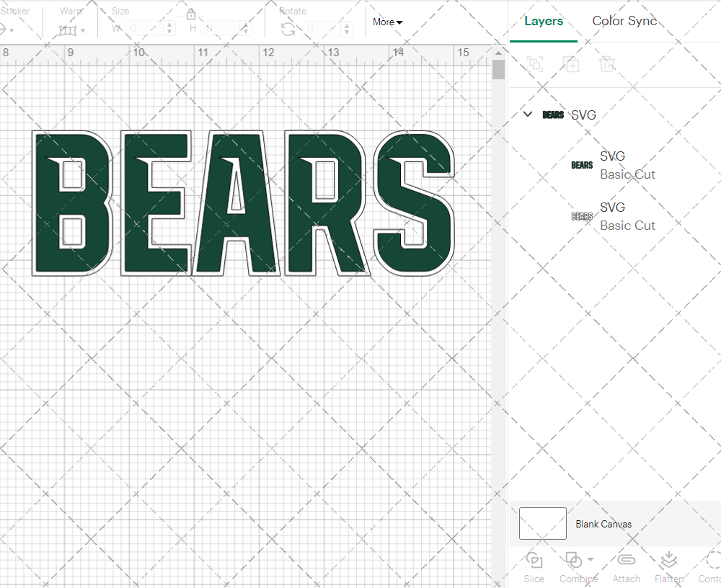Open the More dropdown menu
The image size is (721, 588).
tap(387, 22)
